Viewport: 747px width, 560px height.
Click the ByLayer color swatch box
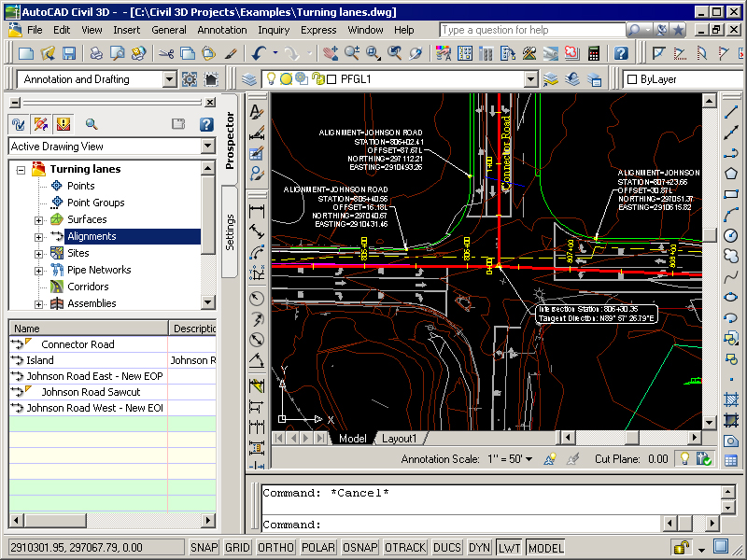point(632,79)
